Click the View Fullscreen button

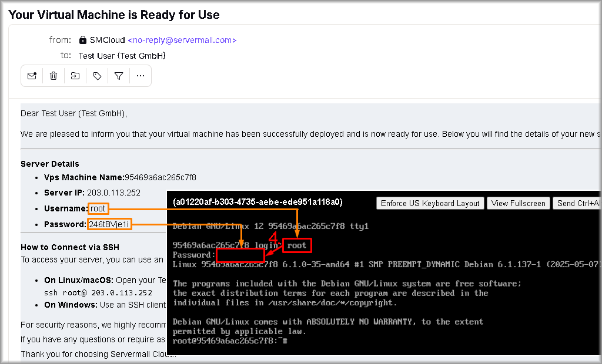519,203
